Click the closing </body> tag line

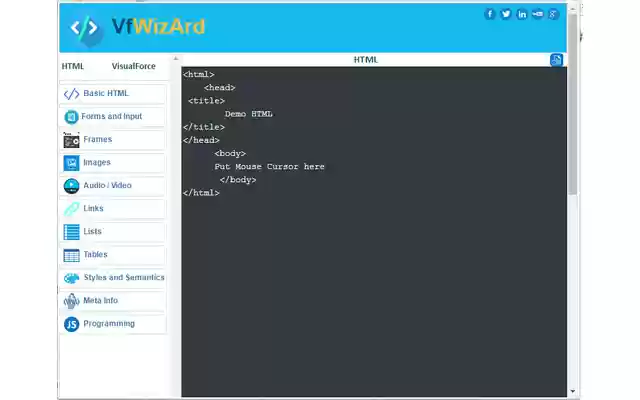point(238,180)
